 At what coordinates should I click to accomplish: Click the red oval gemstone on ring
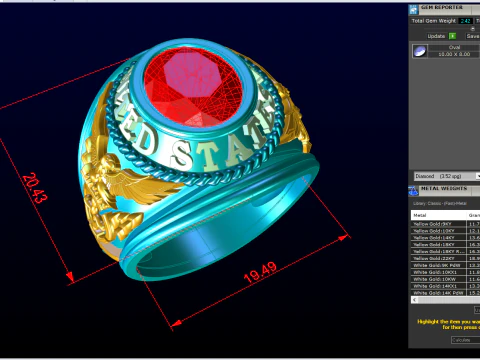tap(193, 87)
